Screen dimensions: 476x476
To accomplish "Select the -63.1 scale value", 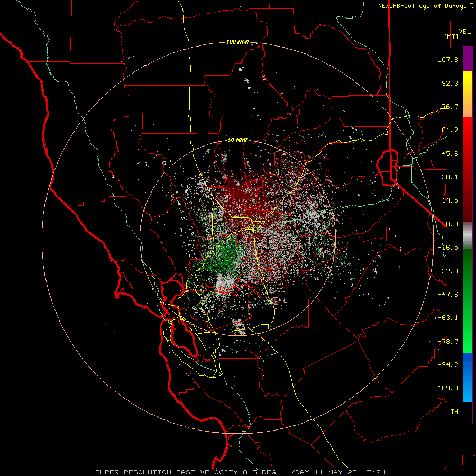I will coord(448,318).
